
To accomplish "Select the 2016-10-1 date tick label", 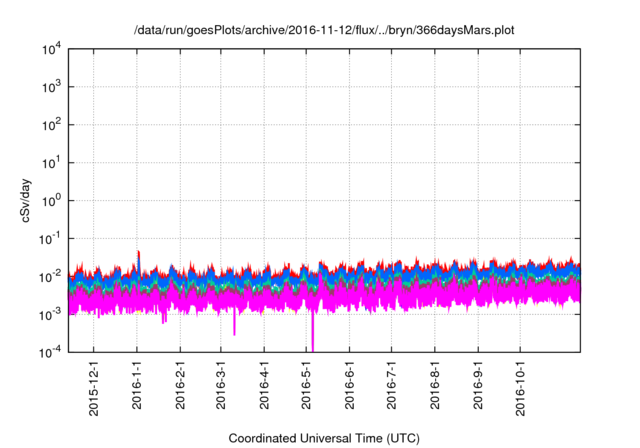I will point(519,391).
